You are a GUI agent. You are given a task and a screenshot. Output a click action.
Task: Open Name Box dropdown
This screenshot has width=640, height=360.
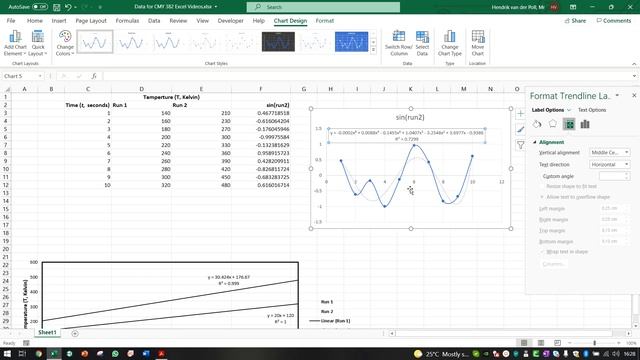tap(40, 76)
